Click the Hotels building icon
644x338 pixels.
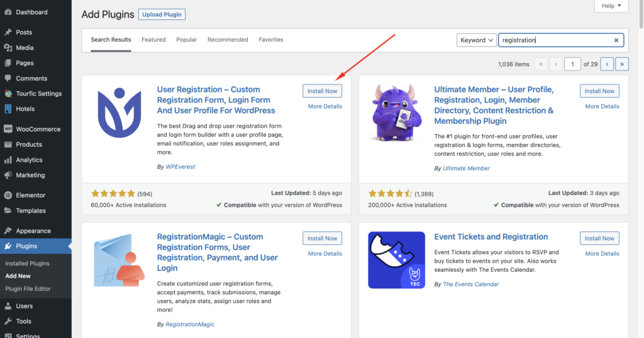click(x=8, y=109)
